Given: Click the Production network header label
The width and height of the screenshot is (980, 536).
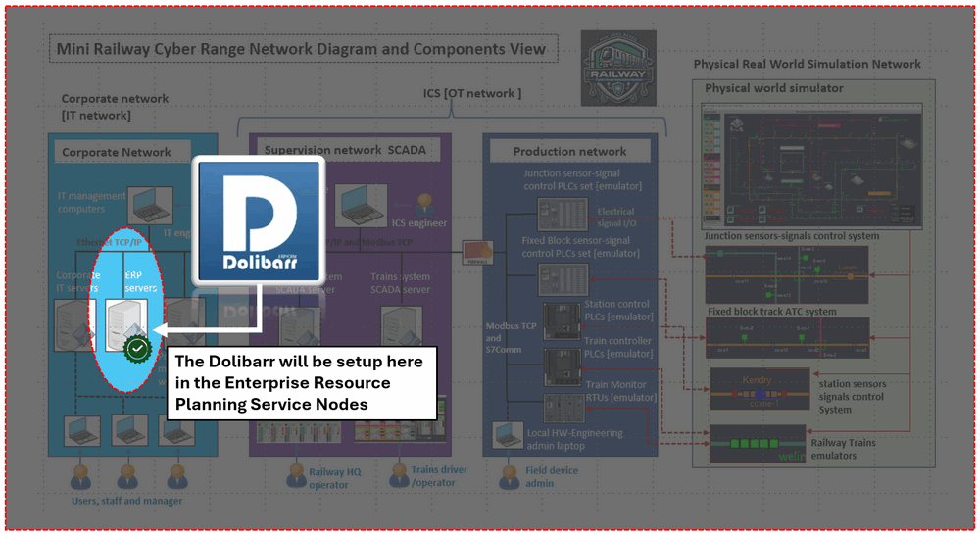Looking at the screenshot, I should pos(569,151).
